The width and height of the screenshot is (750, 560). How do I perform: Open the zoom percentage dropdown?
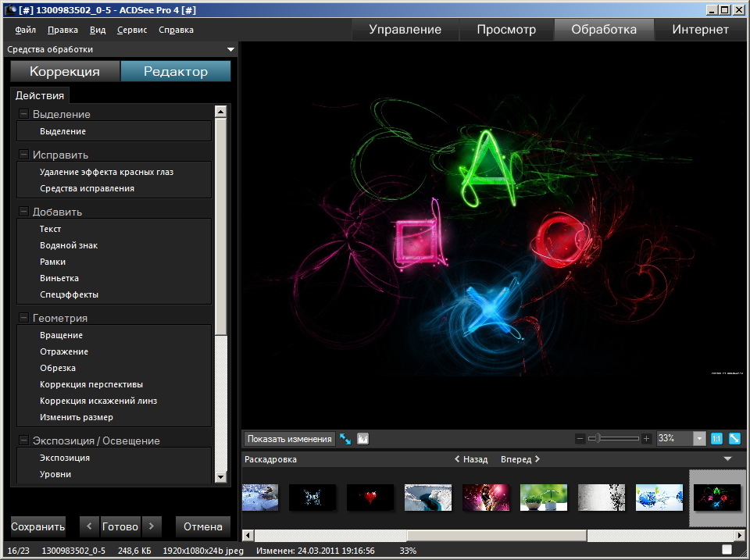click(x=698, y=439)
